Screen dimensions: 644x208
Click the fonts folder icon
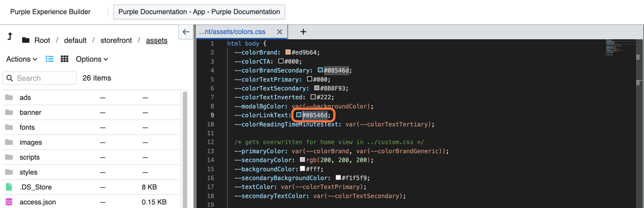pos(9,127)
